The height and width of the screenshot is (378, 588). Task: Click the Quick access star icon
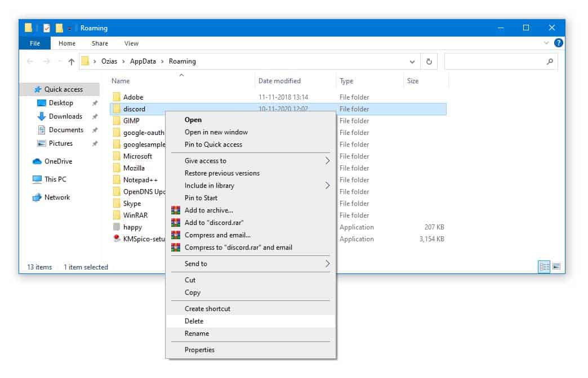click(38, 89)
